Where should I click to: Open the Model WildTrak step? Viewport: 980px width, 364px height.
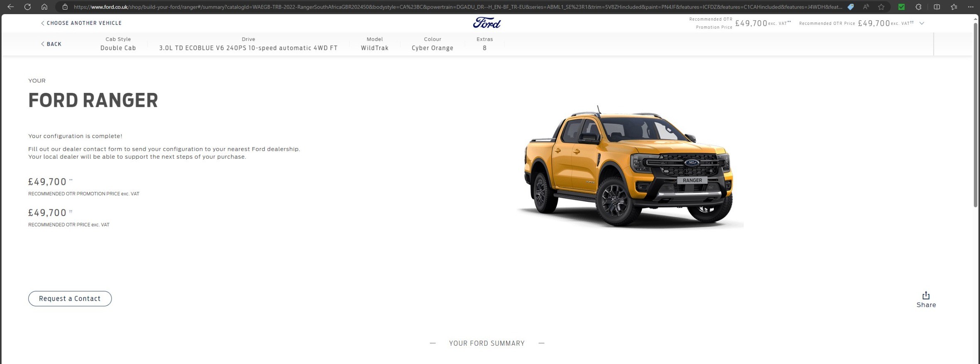coord(374,44)
